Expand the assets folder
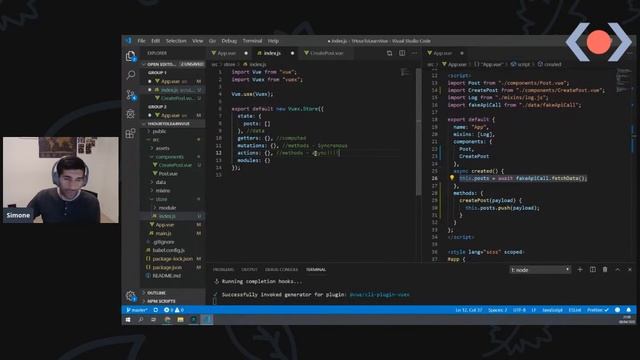This screenshot has height=360, width=640. coord(162,148)
